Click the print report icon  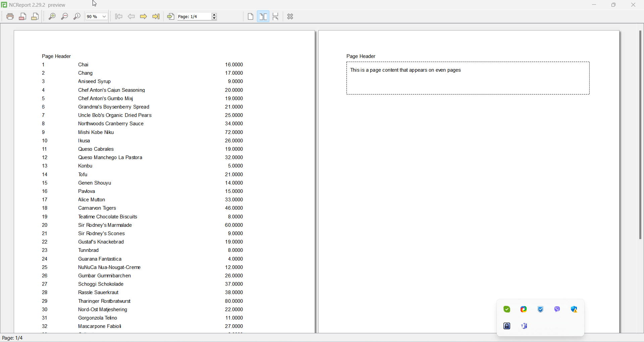[x=10, y=16]
